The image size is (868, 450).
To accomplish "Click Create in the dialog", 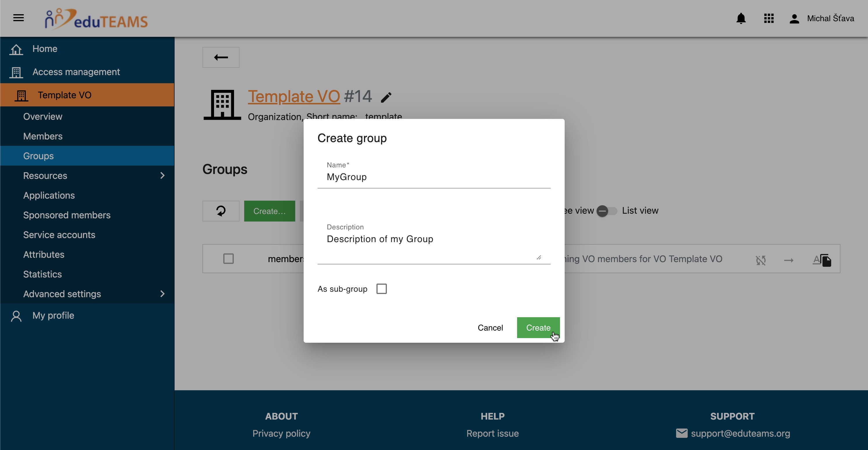I will [x=538, y=328].
